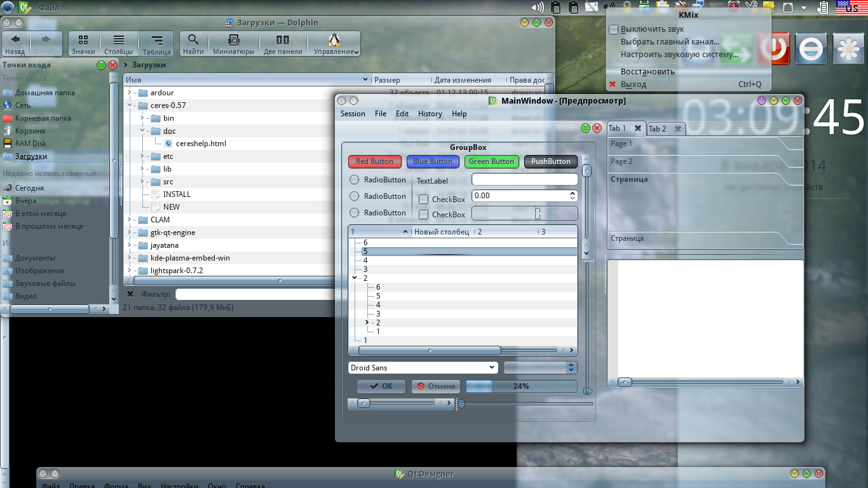Click the red power shutdown button on the desktop
The image size is (868, 488).
[x=773, y=49]
